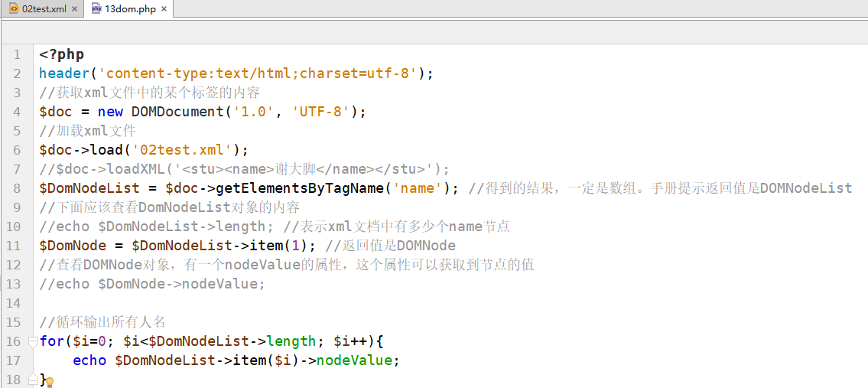Select the 13dom.php tab
This screenshot has height=388, width=868.
(130, 9)
